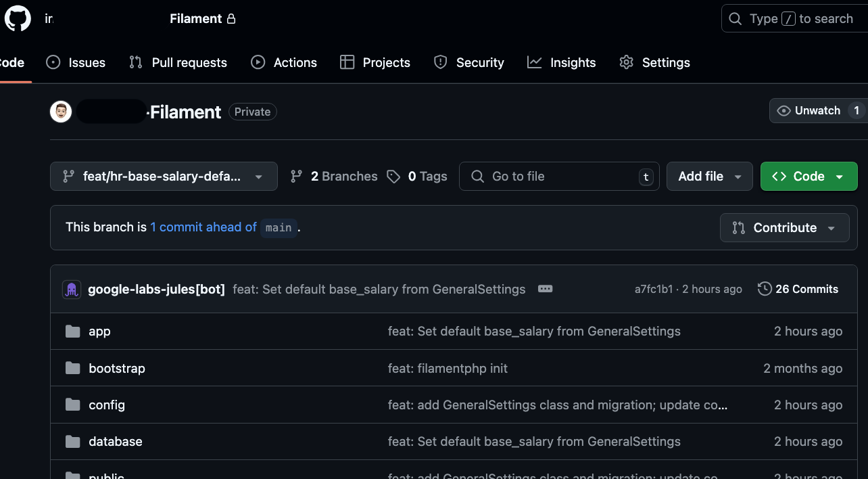
Task: Open the Settings tab gear
Action: tap(626, 62)
